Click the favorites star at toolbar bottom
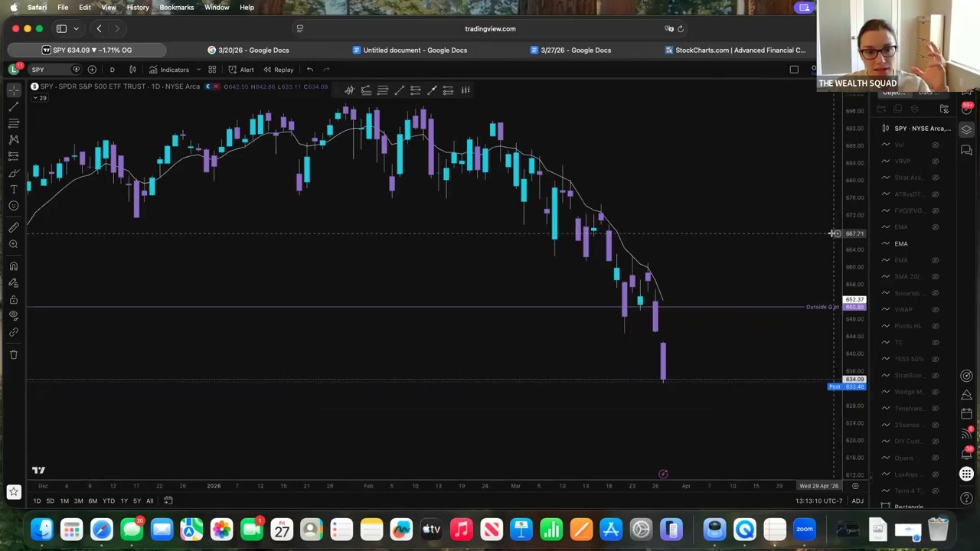Viewport: 980px width, 551px height. tap(13, 492)
